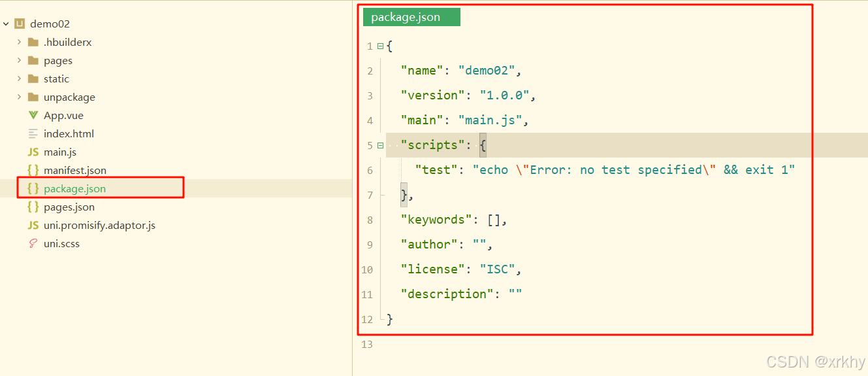Select demo02 project in the tree
The image size is (868, 376).
point(50,24)
